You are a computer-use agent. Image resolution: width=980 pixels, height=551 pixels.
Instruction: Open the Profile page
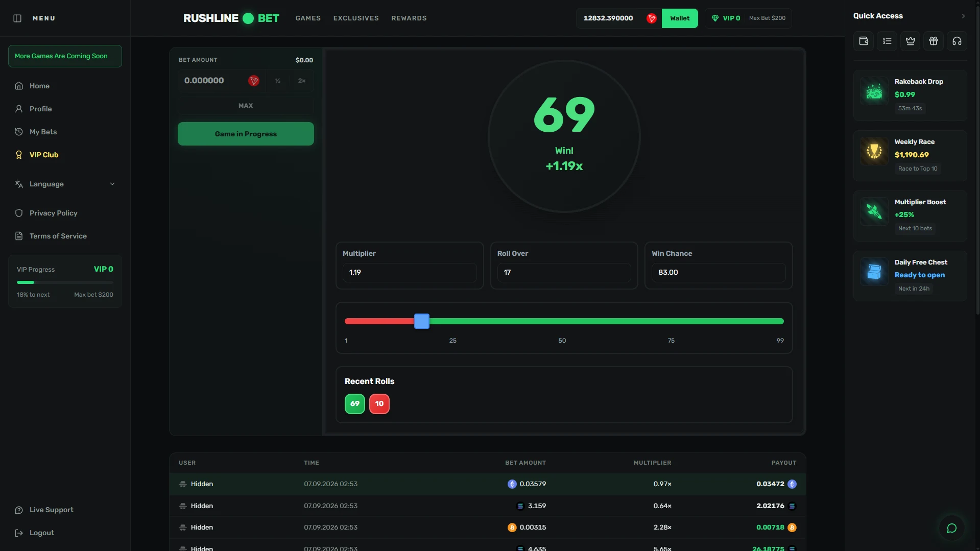pos(65,109)
